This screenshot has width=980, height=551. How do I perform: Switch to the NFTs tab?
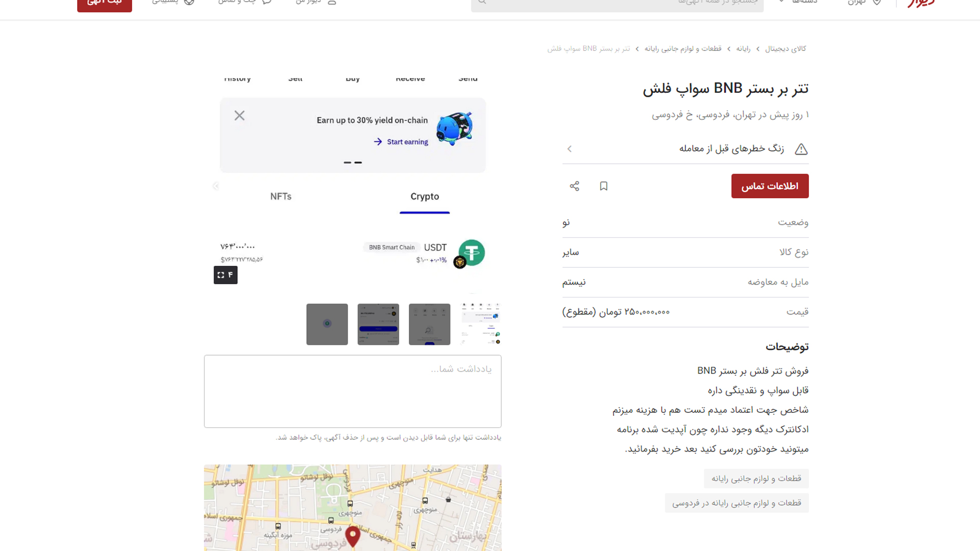(x=281, y=196)
